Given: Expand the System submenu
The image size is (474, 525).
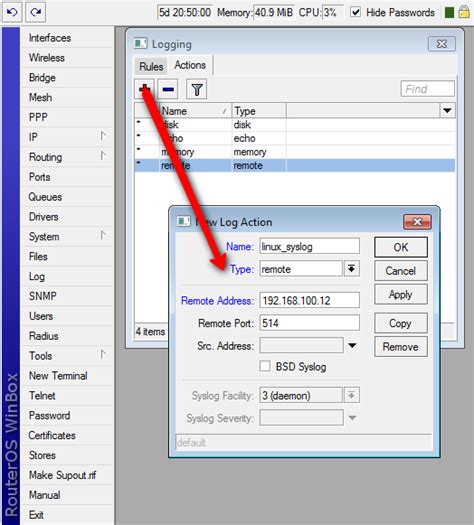Looking at the screenshot, I should click(x=103, y=235).
